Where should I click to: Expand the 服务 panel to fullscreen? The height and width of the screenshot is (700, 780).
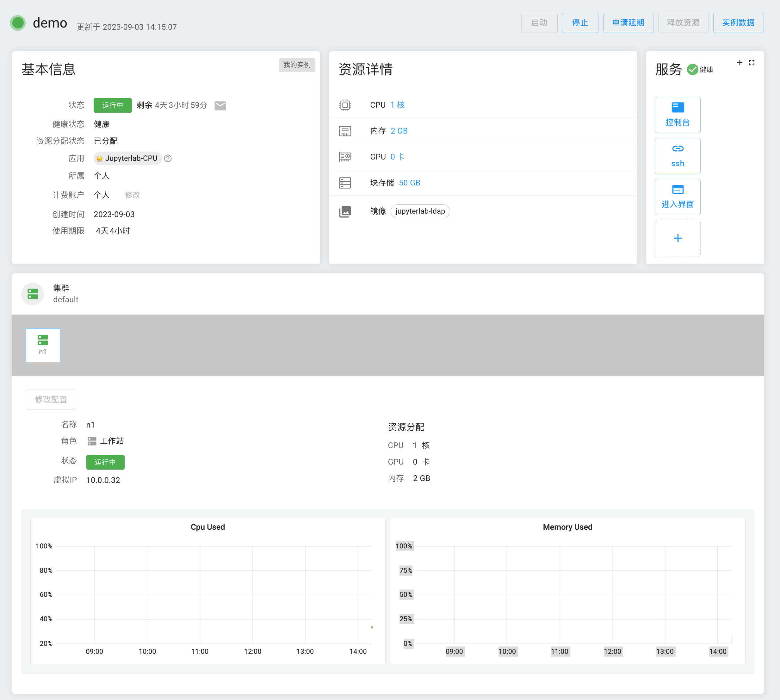pos(752,63)
